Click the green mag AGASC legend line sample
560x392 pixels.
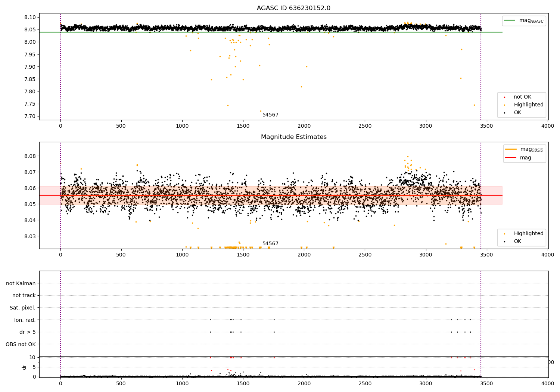coord(510,21)
